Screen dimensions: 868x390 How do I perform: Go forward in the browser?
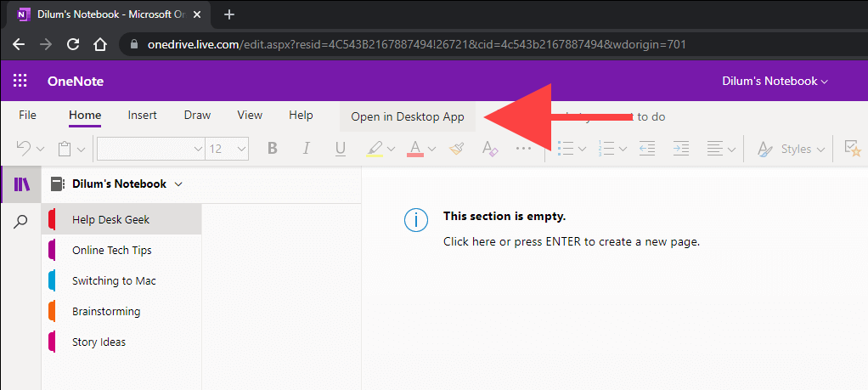click(46, 44)
